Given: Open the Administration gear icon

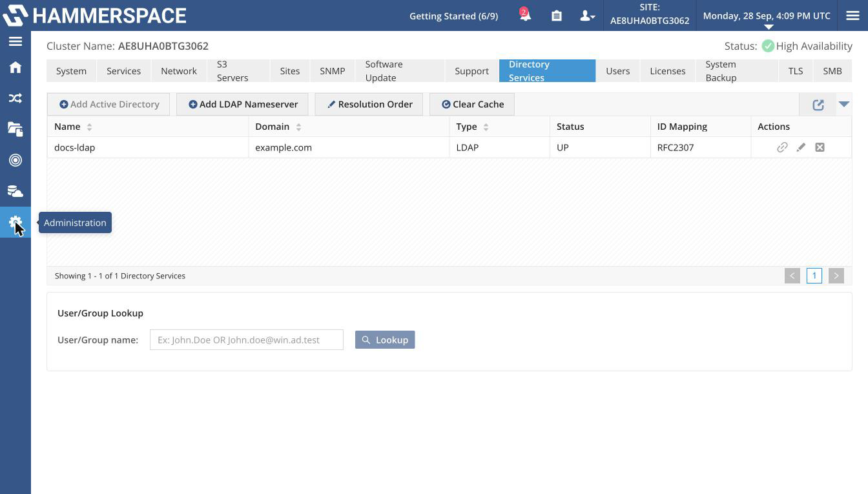Looking at the screenshot, I should (x=15, y=222).
